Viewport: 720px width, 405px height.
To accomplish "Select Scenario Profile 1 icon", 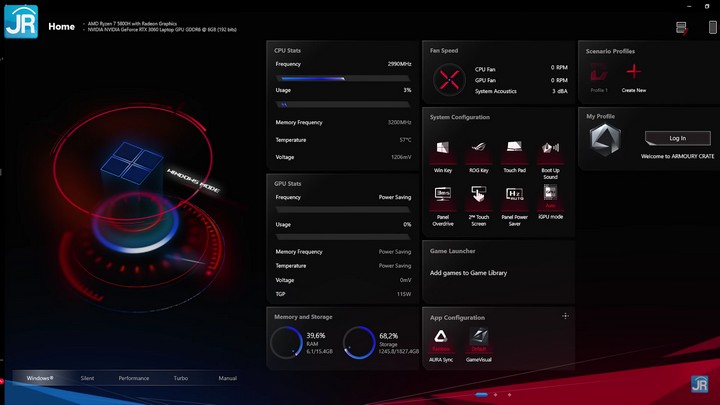I will pos(599,72).
